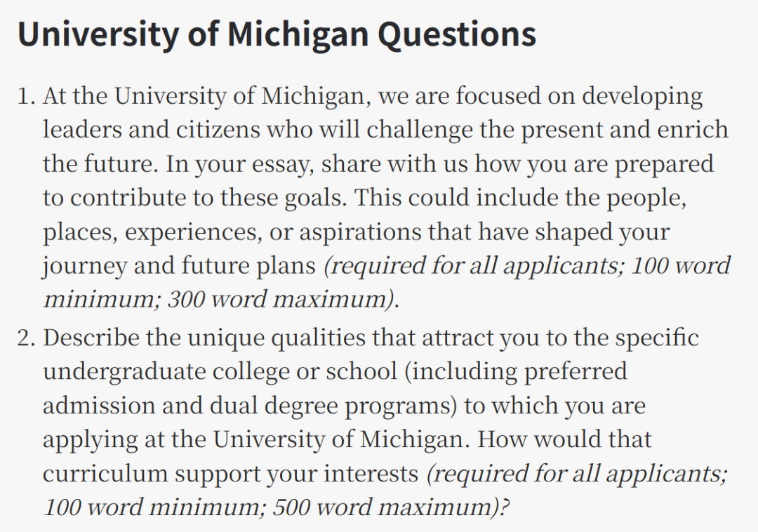The image size is (758, 532).
Task: Click the words 'including preferred' in question two
Action: pos(519,372)
